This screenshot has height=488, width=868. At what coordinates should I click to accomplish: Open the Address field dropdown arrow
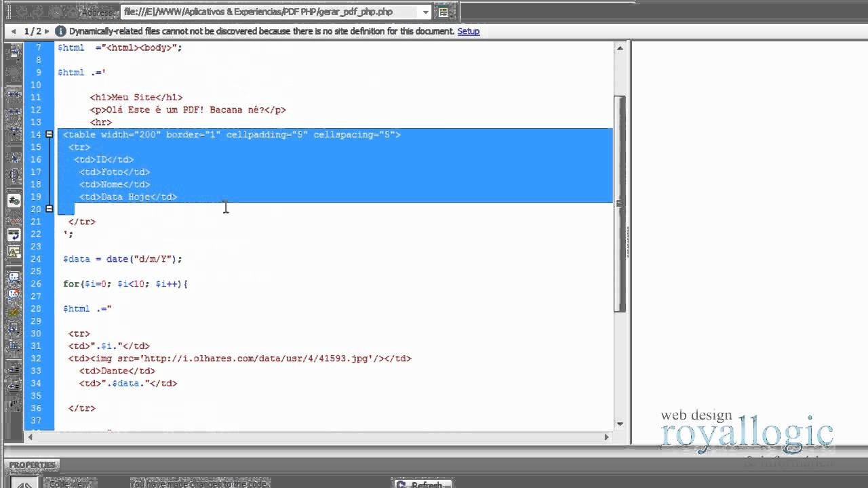pos(425,12)
